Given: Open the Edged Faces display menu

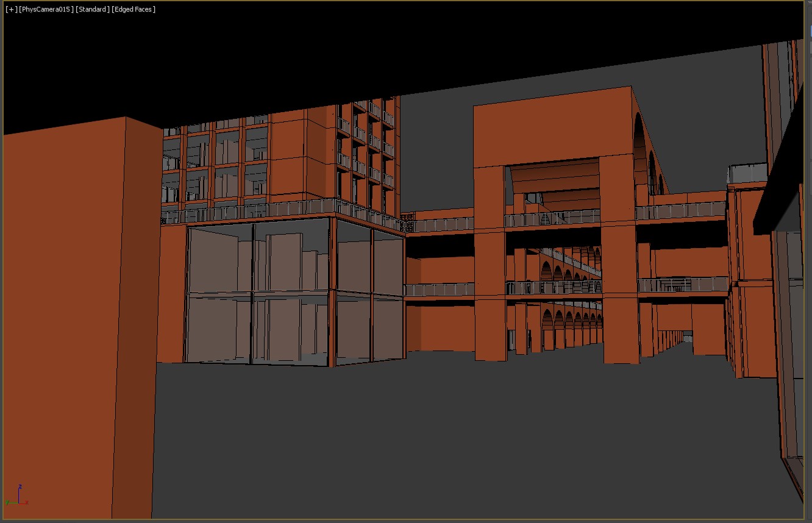Looking at the screenshot, I should [134, 10].
